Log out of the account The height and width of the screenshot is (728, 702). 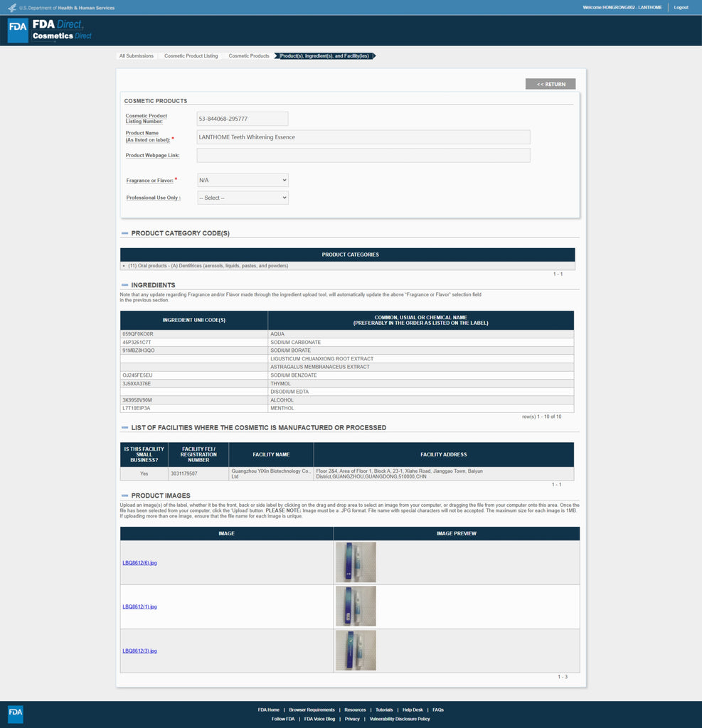(681, 7)
